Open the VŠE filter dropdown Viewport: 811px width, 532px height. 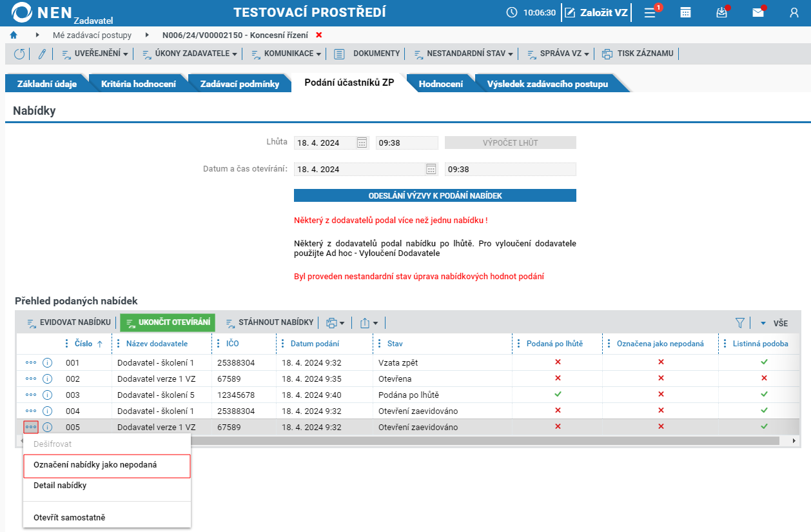pyautogui.click(x=774, y=323)
